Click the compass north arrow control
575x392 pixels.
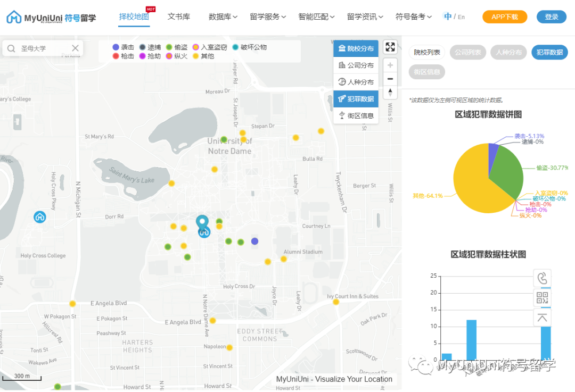click(x=390, y=93)
